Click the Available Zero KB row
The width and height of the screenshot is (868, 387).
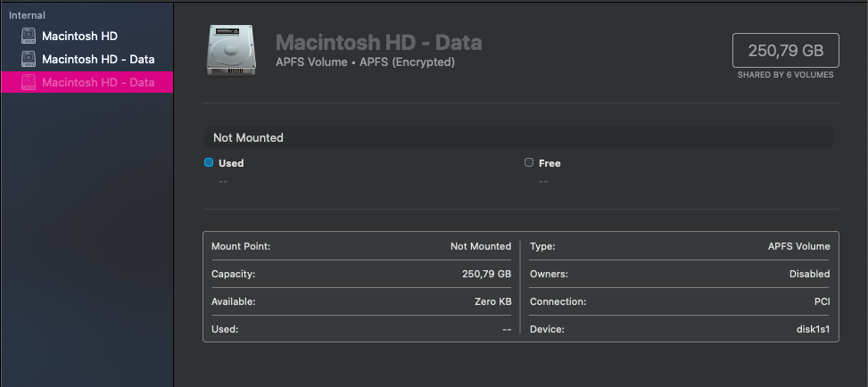click(360, 301)
